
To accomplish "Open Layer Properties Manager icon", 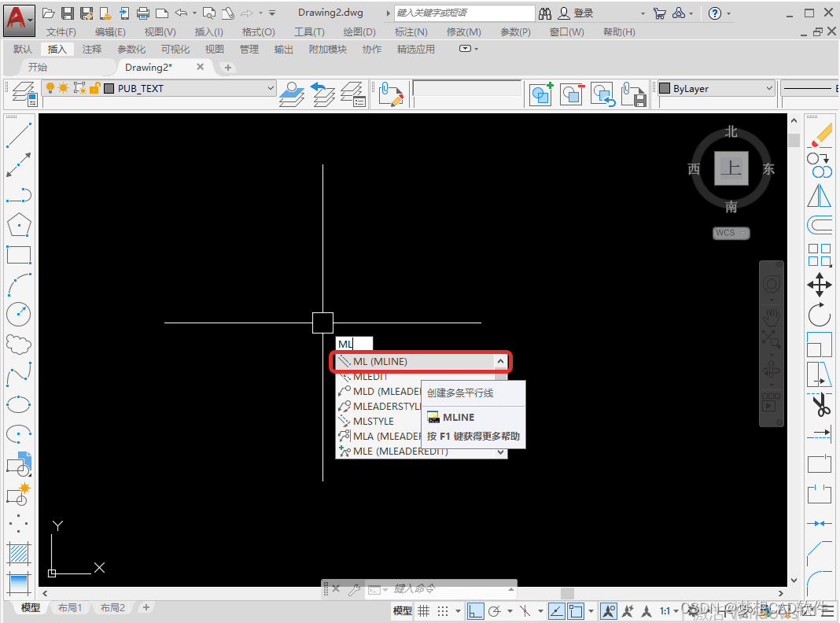I will point(24,94).
